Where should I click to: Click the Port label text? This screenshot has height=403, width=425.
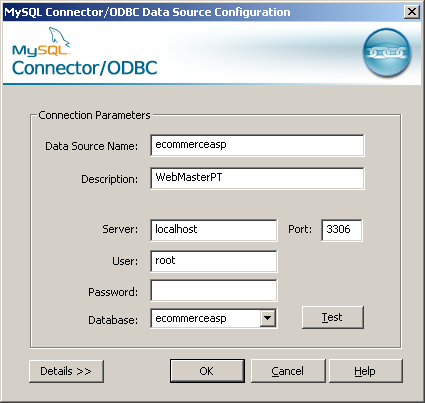tap(300, 229)
